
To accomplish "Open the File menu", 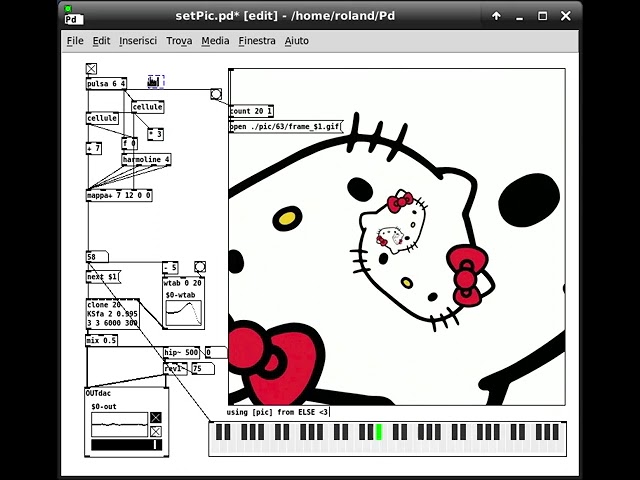I will [75, 41].
